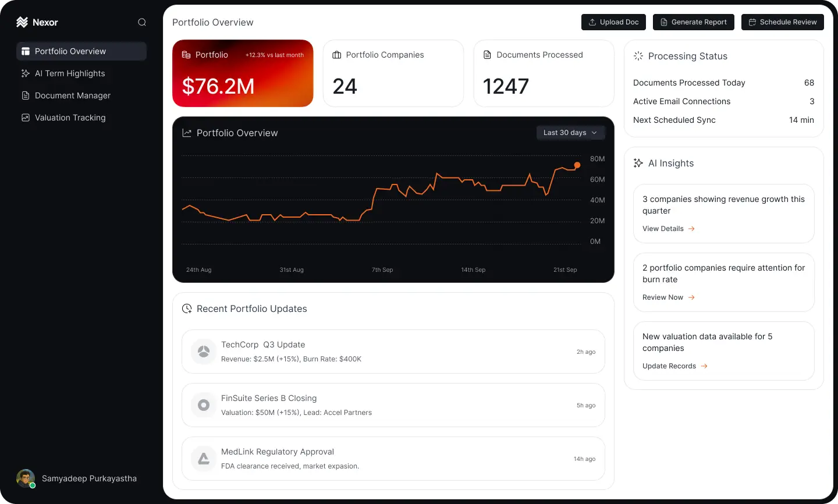Viewport: 838px width, 504px height.
Task: Click the 1247 Documents Processed count
Action: point(506,86)
